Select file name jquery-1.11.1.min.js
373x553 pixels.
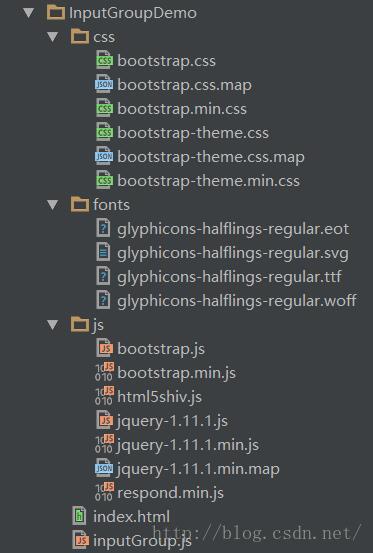click(188, 445)
